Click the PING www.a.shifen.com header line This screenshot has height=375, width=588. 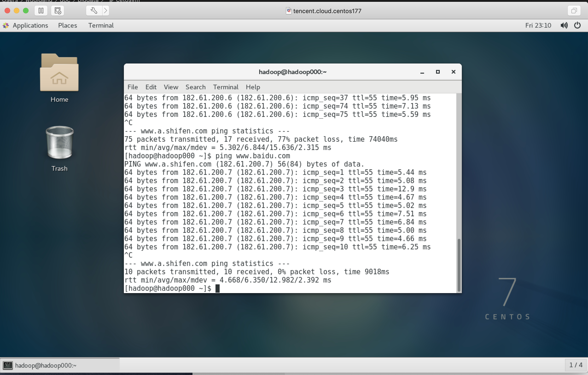[x=244, y=164]
